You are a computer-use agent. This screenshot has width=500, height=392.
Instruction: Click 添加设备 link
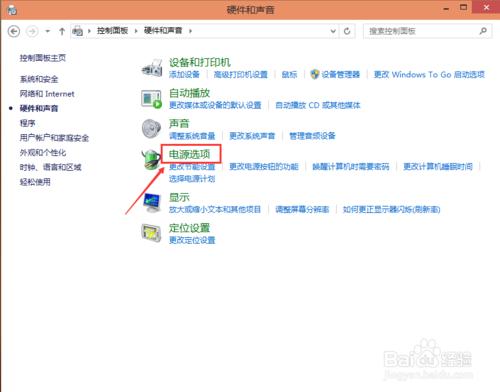pos(184,75)
